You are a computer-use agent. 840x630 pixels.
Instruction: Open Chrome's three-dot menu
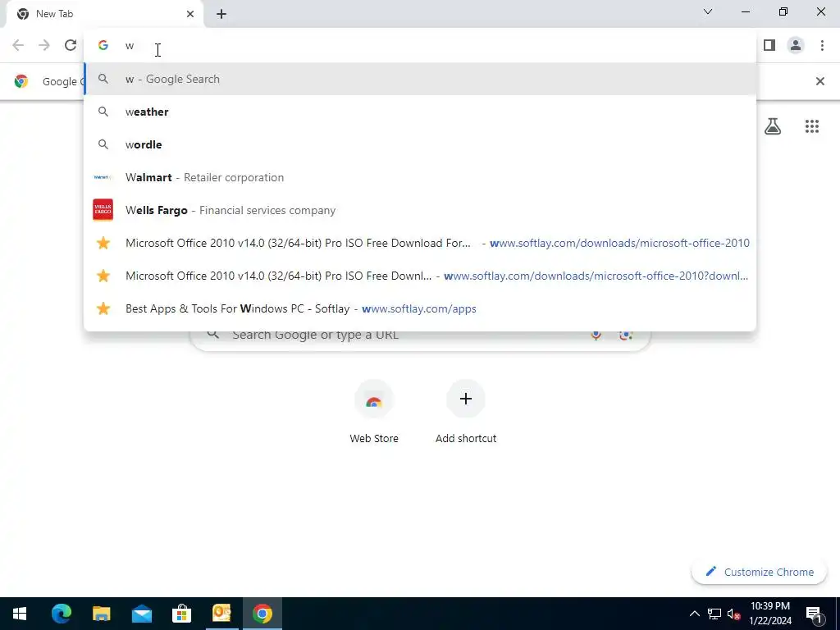coord(822,45)
